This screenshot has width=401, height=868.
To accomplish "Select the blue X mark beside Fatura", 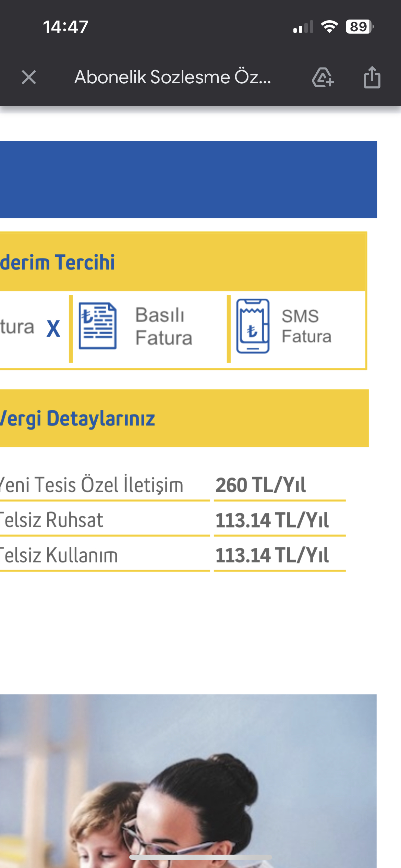I will (x=53, y=328).
